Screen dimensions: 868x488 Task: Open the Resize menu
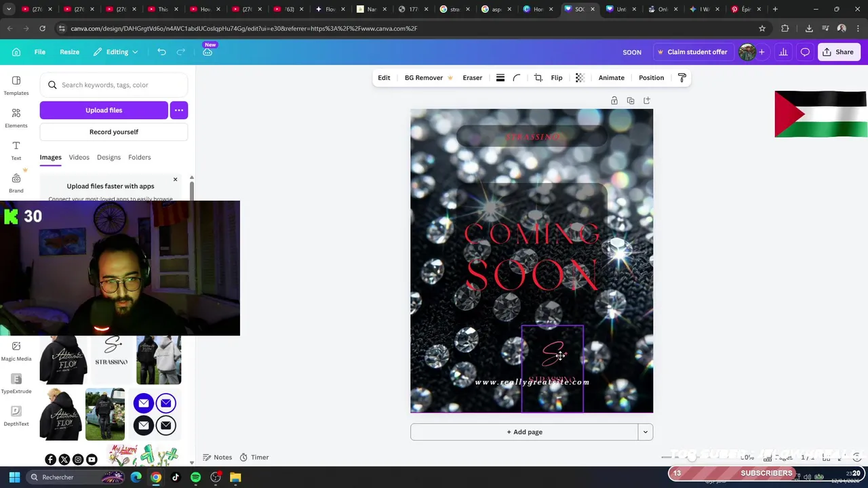[x=69, y=52]
